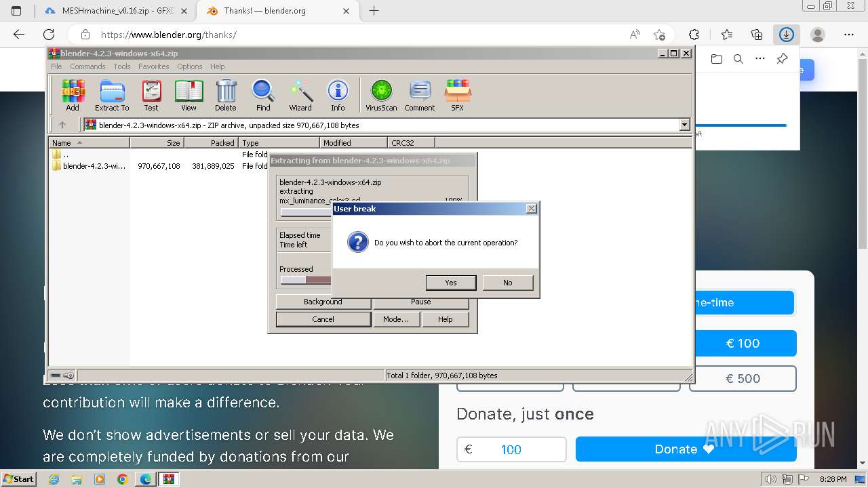
Task: Select the € 500 donation option
Action: (745, 379)
